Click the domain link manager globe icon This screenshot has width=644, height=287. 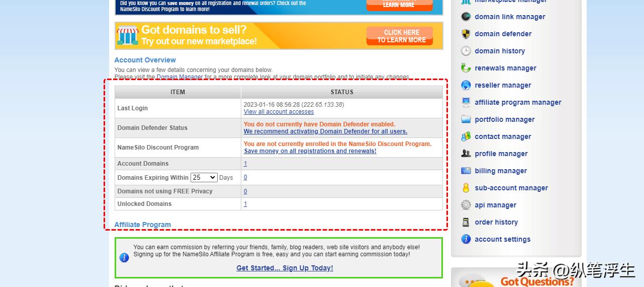tap(466, 17)
